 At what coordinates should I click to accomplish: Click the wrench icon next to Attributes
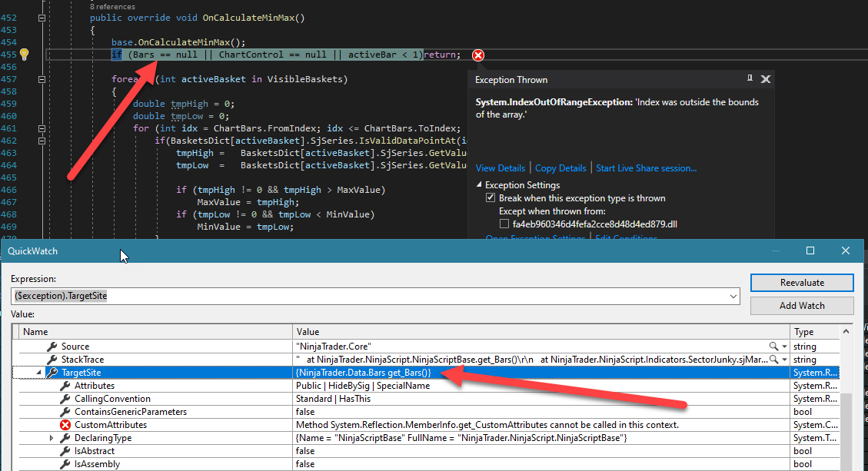pos(65,386)
